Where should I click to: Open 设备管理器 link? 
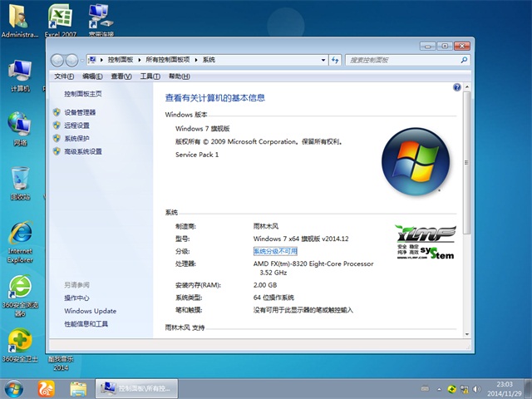pos(80,112)
